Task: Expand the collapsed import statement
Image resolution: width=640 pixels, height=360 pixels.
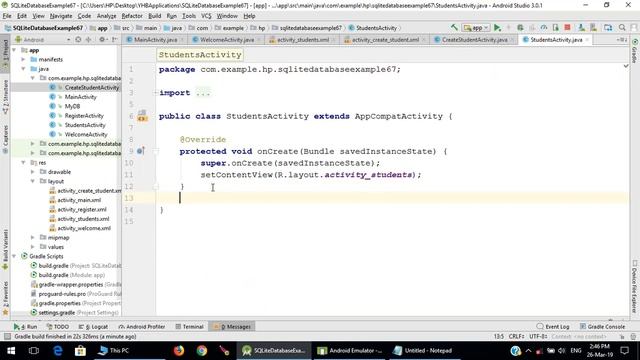Action: click(x=156, y=93)
